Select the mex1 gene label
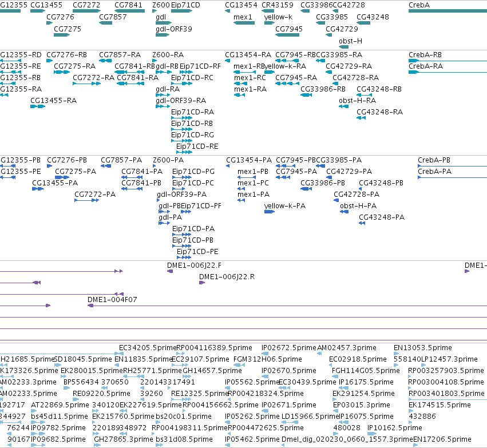 pos(243,17)
